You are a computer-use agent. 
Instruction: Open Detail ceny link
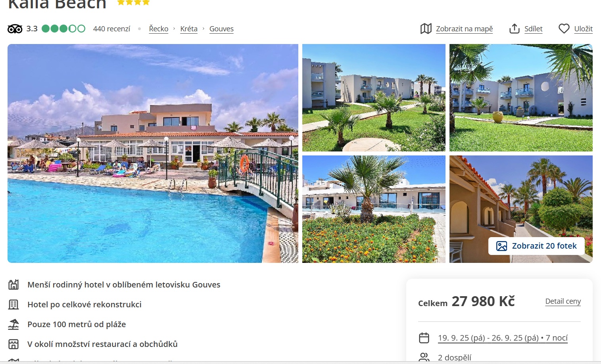pyautogui.click(x=563, y=301)
